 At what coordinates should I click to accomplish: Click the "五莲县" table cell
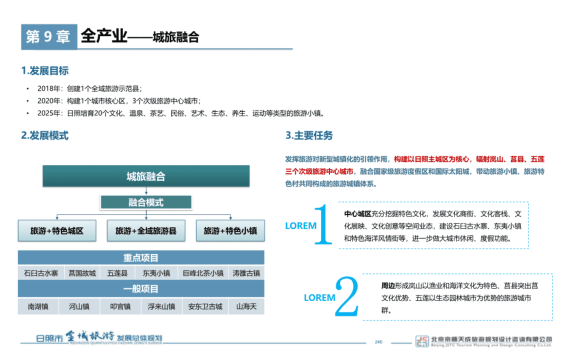coord(117,273)
